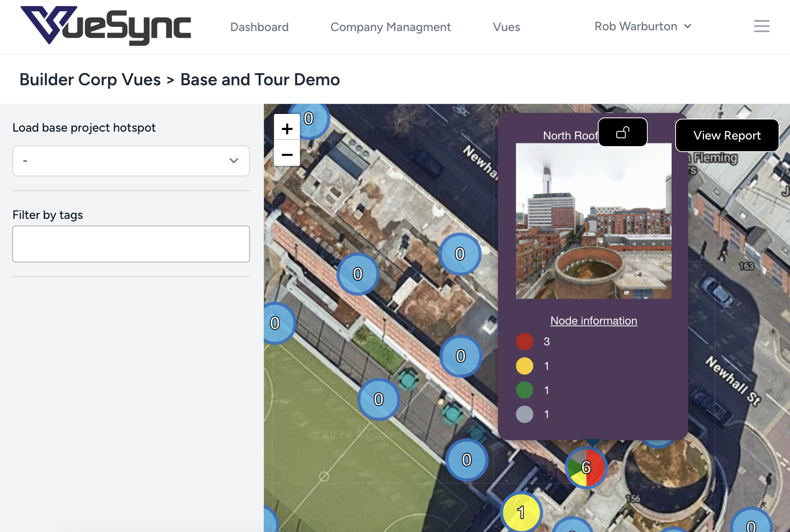The height and width of the screenshot is (532, 790).
Task: Click the multicolored hotspot marker showing 6
Action: pyautogui.click(x=586, y=467)
